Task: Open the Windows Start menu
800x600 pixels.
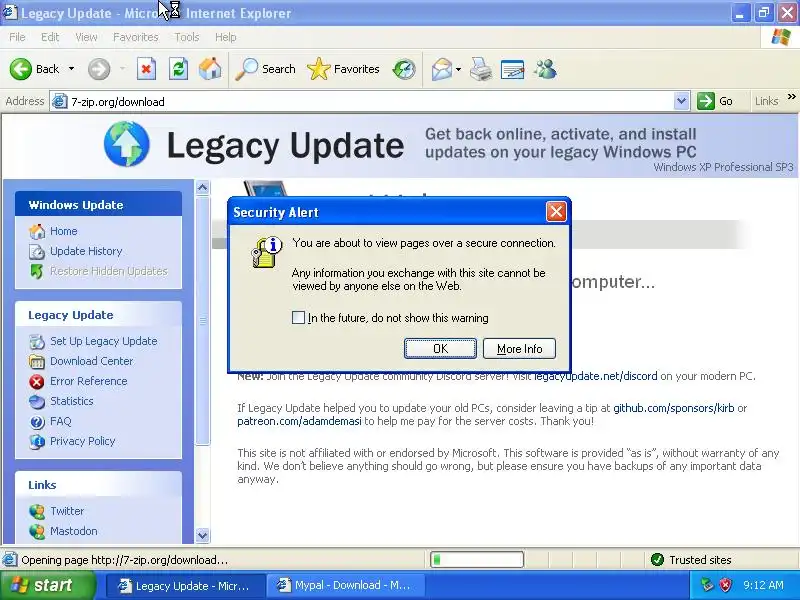Action: (x=48, y=585)
